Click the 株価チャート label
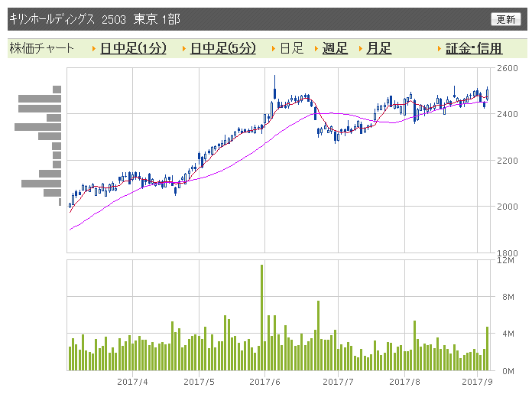Viewport: 532px width, 404px height. pyautogui.click(x=41, y=48)
